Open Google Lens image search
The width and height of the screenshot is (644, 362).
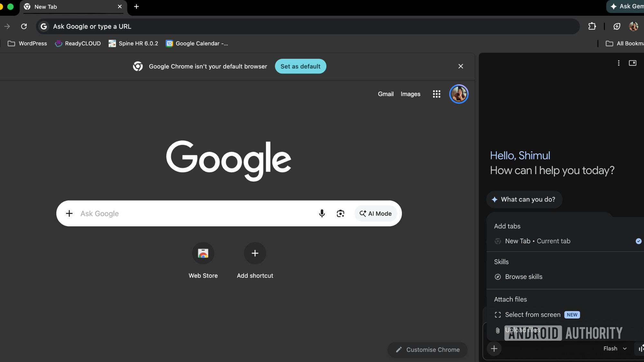340,213
